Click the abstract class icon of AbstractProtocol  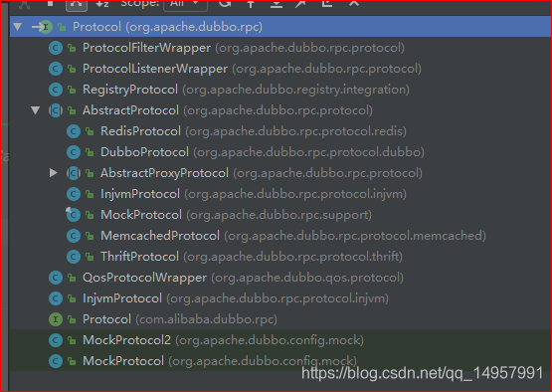pyautogui.click(x=56, y=110)
